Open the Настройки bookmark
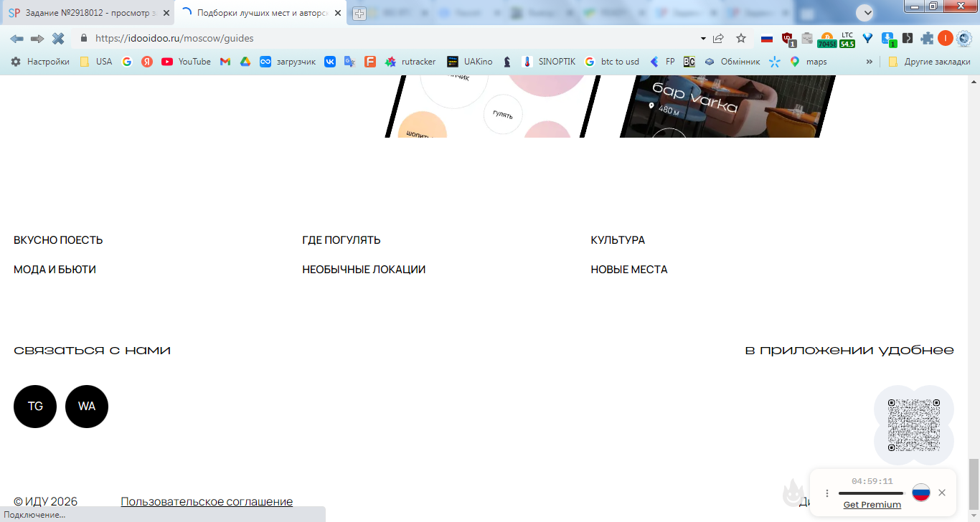The image size is (980, 522). click(x=40, y=62)
